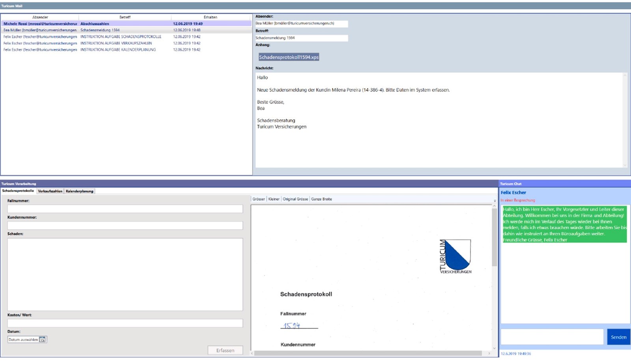
Task: Open the calendar date picker icon
Action: 42,340
